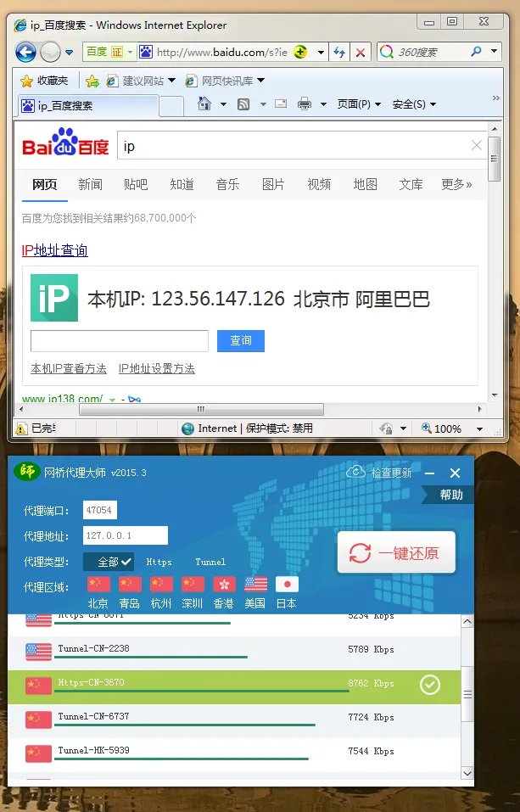
Task: Choose the 美国 region flag
Action: pos(256,584)
